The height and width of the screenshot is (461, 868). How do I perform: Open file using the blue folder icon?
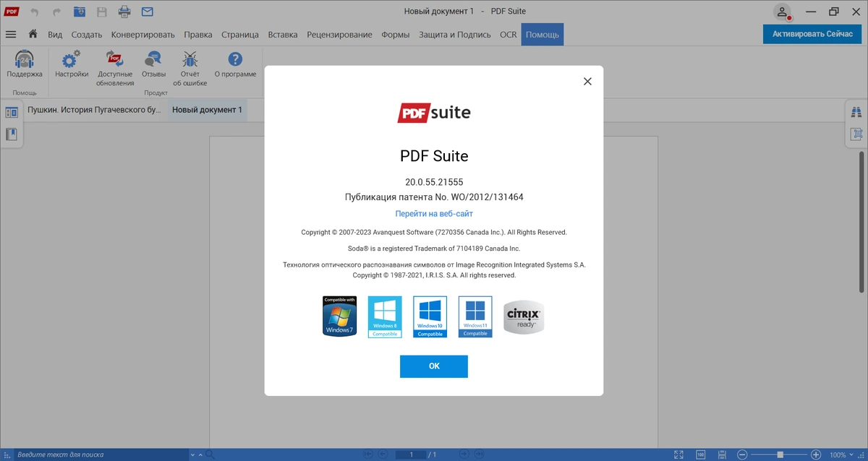[x=80, y=12]
